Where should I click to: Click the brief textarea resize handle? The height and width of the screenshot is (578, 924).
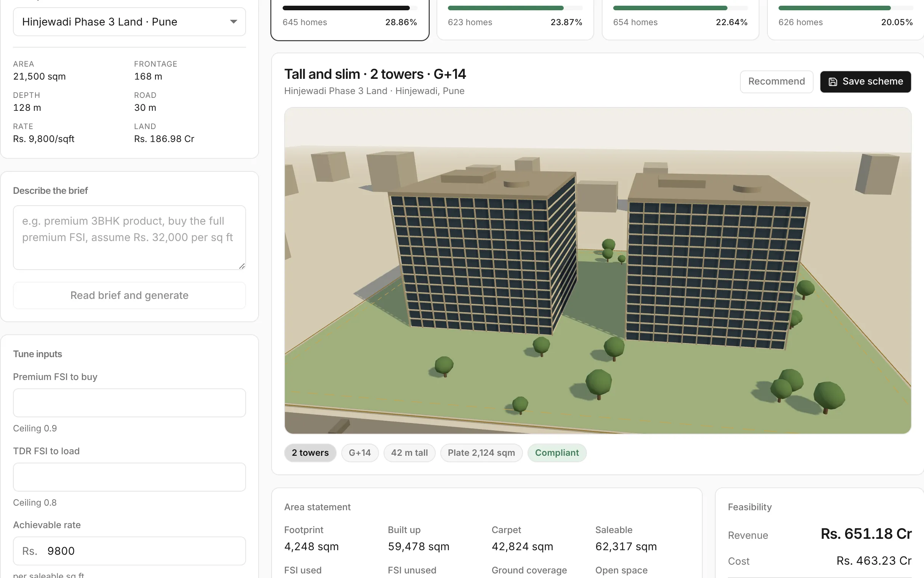point(241,266)
